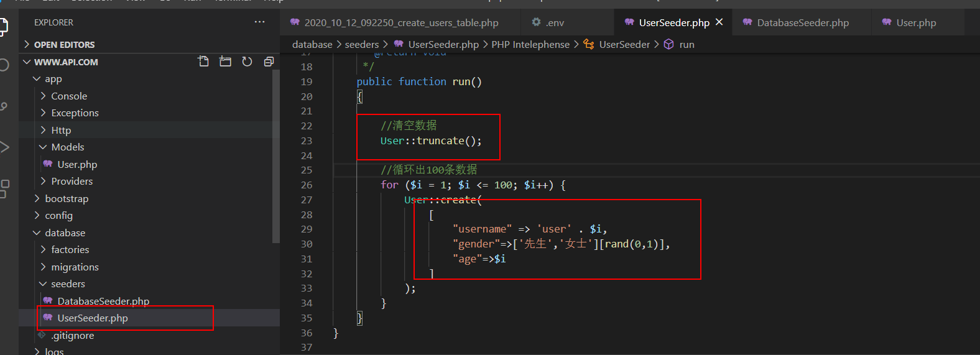Switch to the DatabaseSeeder.php tab
Viewport: 980px width, 355px height.
[x=803, y=22]
